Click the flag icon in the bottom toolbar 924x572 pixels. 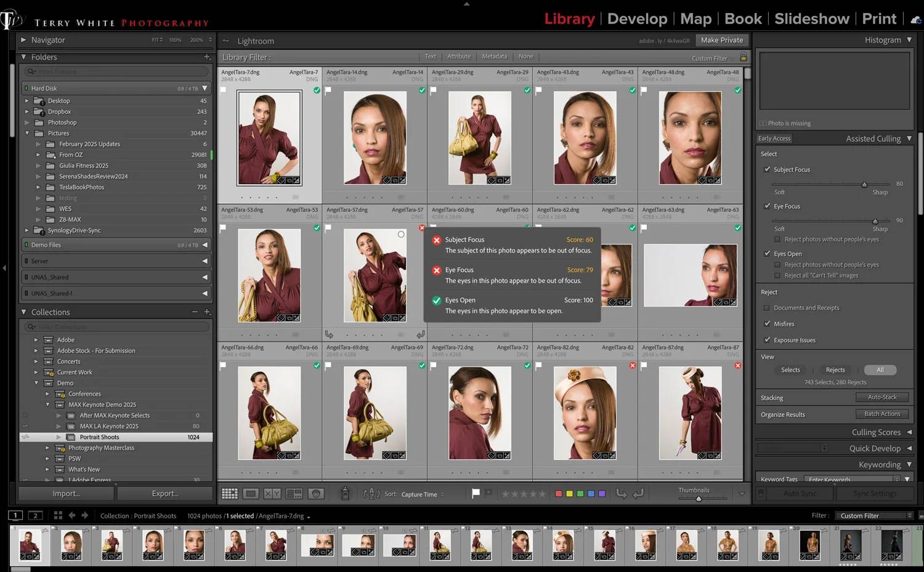(x=475, y=493)
